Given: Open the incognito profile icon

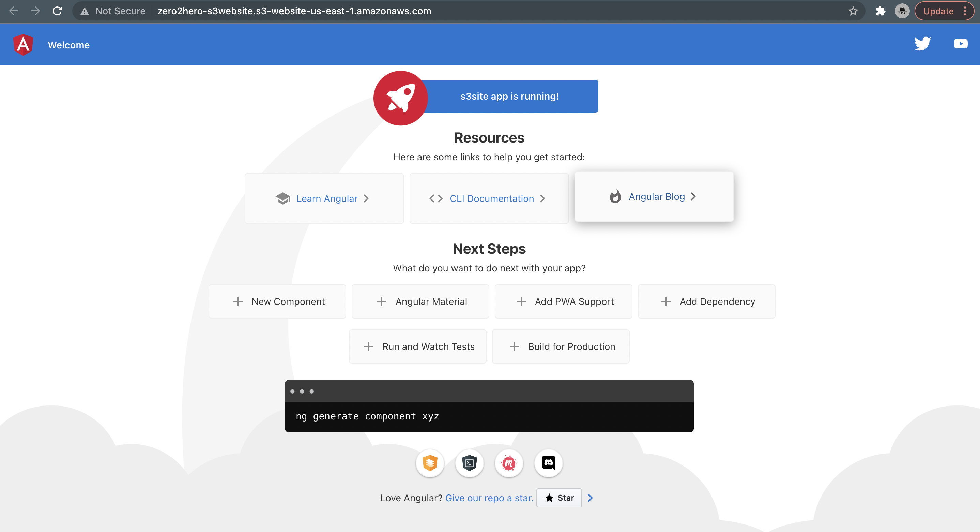Looking at the screenshot, I should [x=902, y=11].
